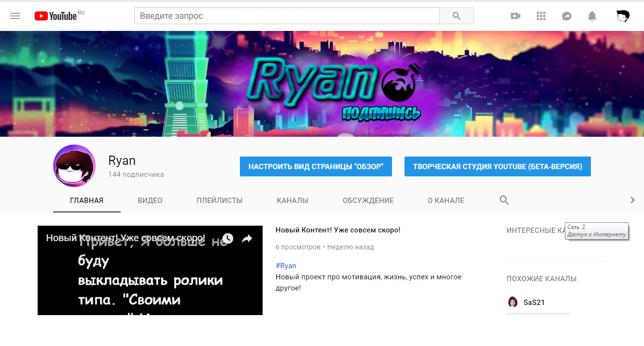Open the ПЛЕЙЛИСТЫ tab
Viewport: 644px width, 346px height.
219,201
